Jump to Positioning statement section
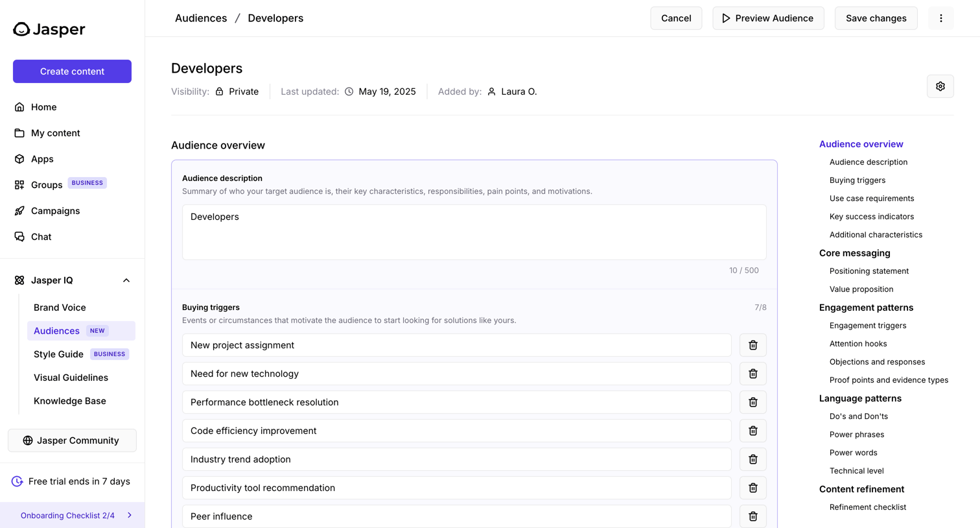This screenshot has height=528, width=980. 869,271
